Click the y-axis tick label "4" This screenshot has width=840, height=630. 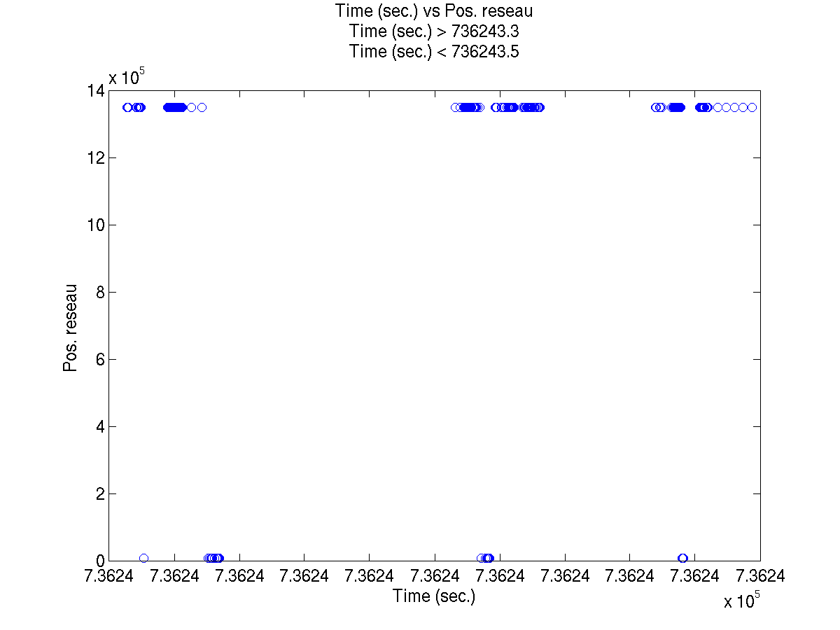[100, 427]
